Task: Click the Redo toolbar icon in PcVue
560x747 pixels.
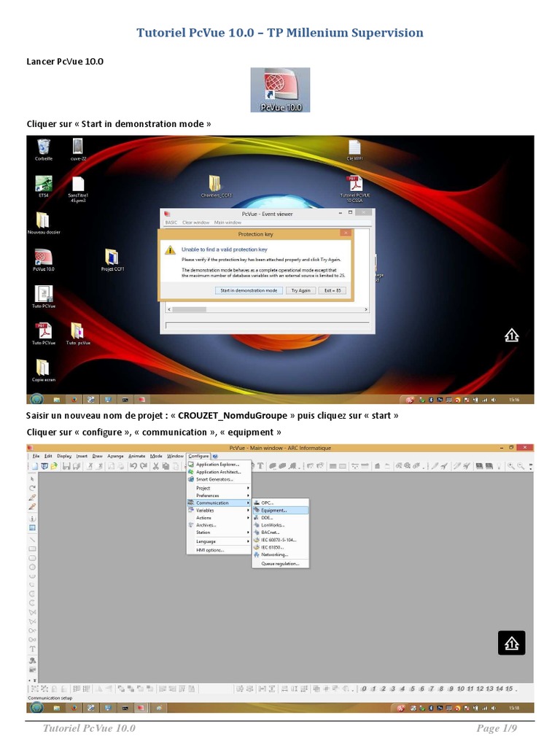Action: 144,466
